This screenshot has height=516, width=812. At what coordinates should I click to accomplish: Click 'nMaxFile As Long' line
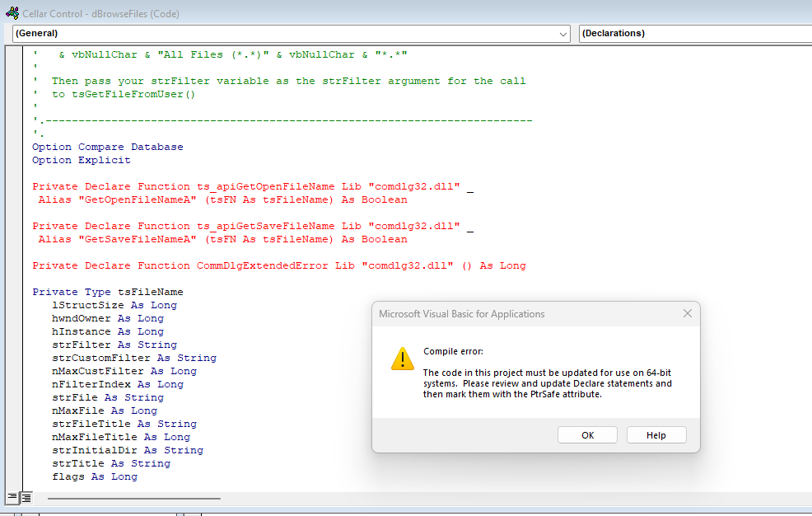click(105, 410)
